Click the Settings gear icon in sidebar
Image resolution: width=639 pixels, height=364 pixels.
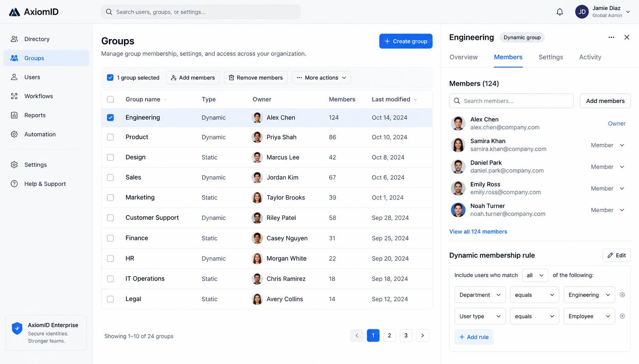click(x=14, y=165)
